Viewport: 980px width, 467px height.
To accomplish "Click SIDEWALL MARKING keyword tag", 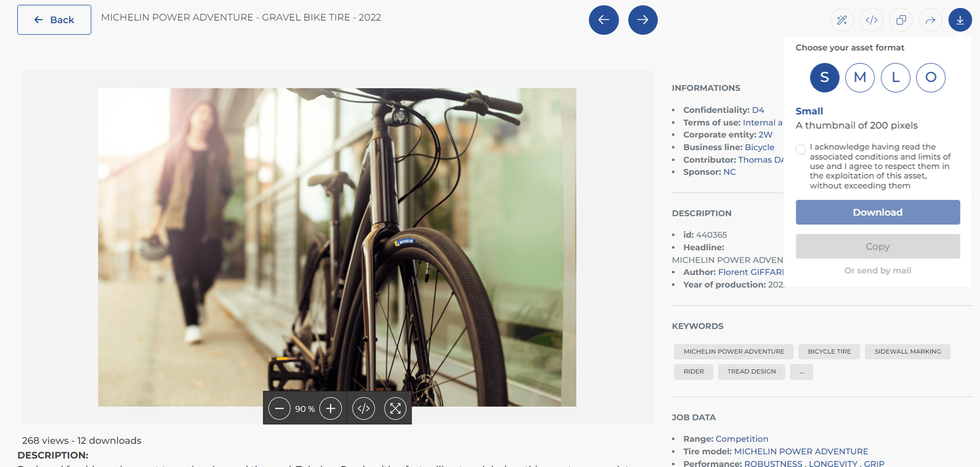I will coord(908,351).
